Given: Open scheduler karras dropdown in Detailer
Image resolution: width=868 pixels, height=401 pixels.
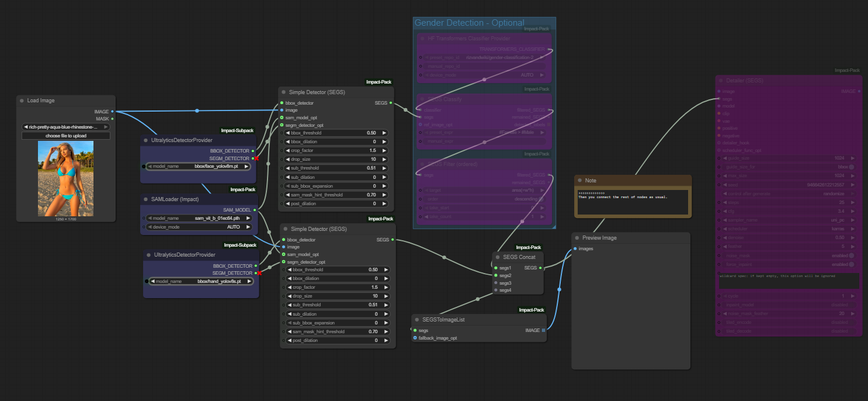Looking at the screenshot, I should pos(789,229).
